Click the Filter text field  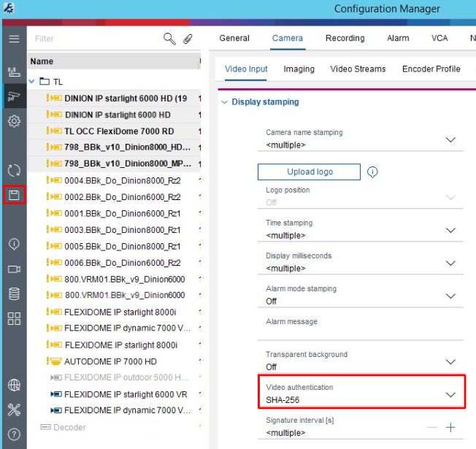[x=95, y=39]
